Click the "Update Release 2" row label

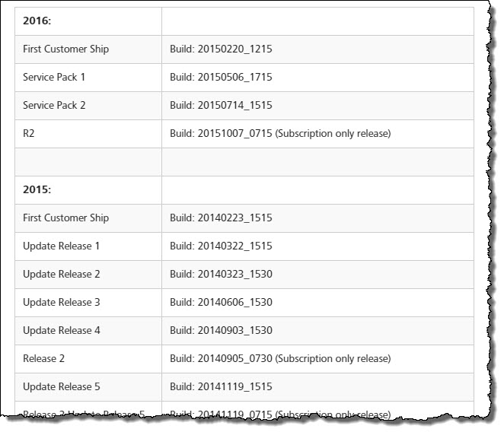point(61,274)
